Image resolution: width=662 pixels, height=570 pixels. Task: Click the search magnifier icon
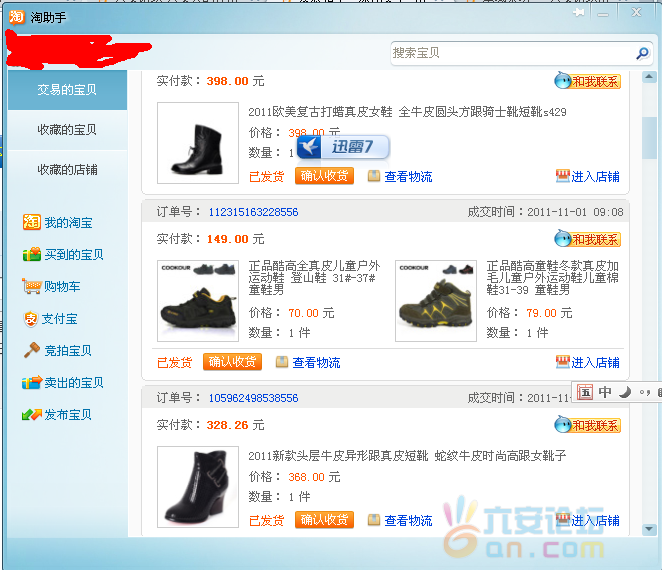[x=642, y=53]
